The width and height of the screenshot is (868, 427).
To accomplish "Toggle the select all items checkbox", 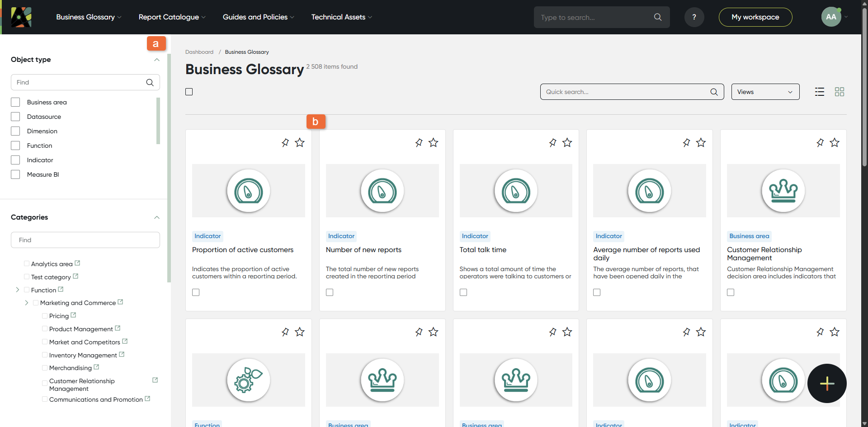I will [x=189, y=92].
